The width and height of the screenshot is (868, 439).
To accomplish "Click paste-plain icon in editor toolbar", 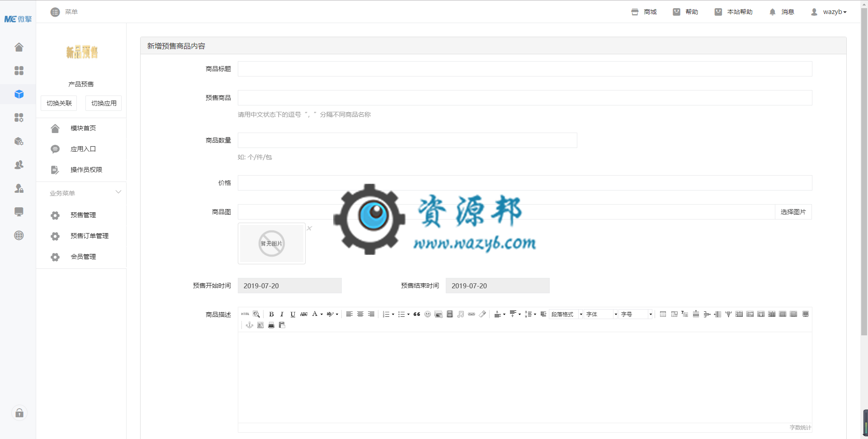I will click(282, 325).
